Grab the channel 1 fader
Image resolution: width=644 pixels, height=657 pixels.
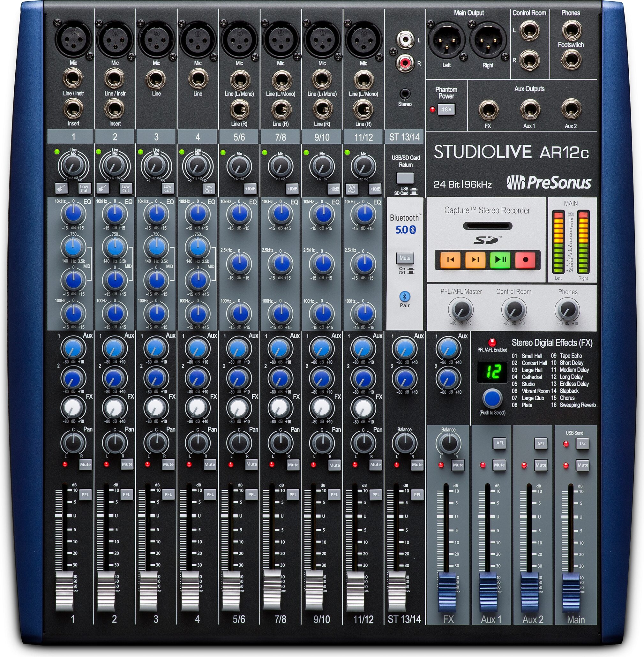[64, 592]
